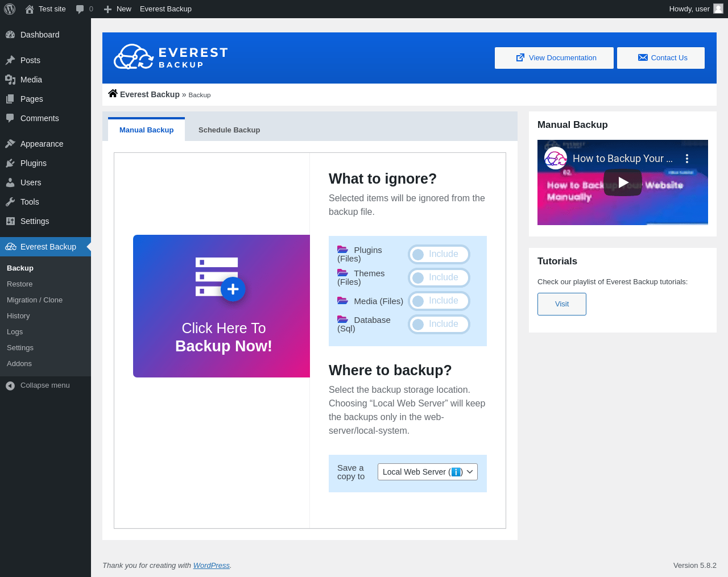Click the Where to backup? heading

coord(390,370)
